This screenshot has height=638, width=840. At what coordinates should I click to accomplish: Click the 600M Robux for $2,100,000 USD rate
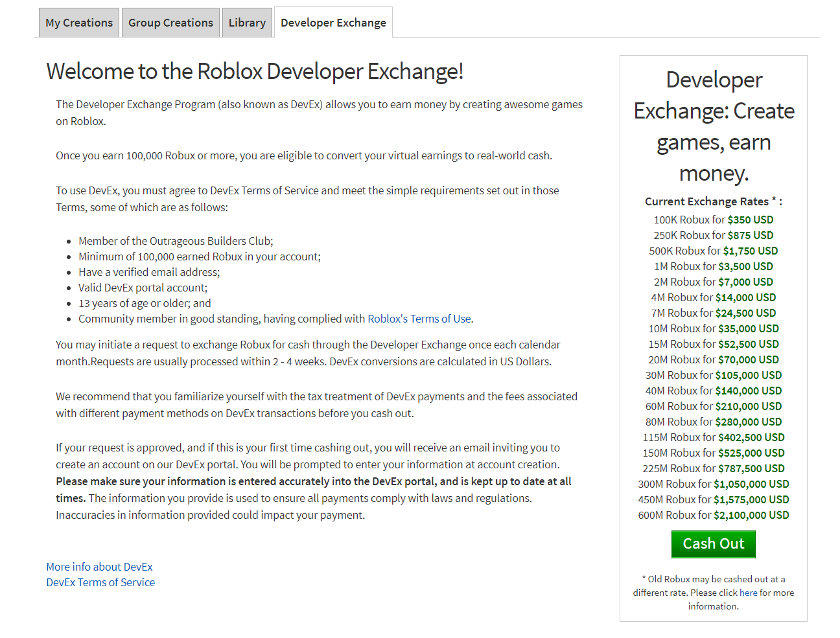click(x=713, y=515)
